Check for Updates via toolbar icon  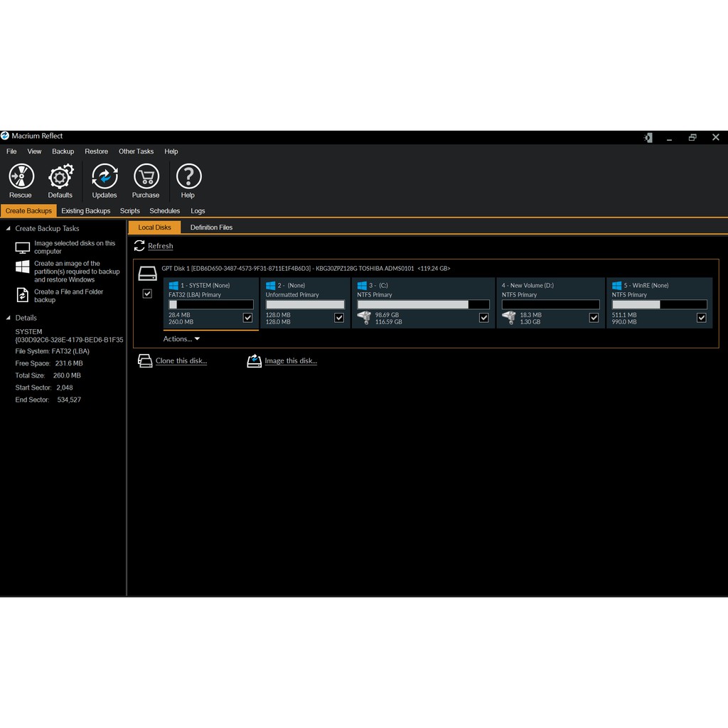(105, 176)
